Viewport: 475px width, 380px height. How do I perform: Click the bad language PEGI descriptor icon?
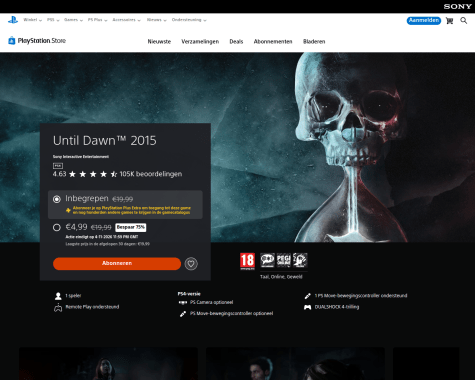click(267, 260)
